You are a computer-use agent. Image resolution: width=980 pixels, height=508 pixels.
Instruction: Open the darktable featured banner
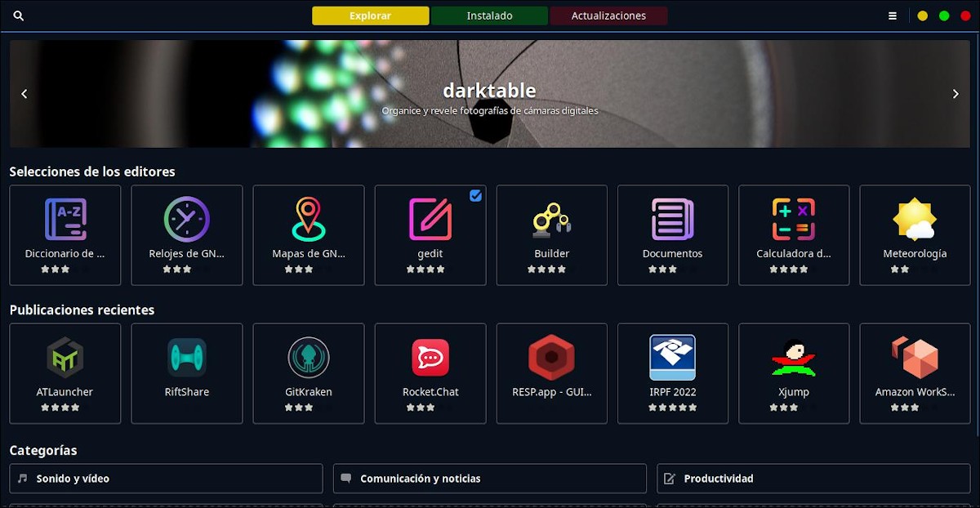click(490, 94)
